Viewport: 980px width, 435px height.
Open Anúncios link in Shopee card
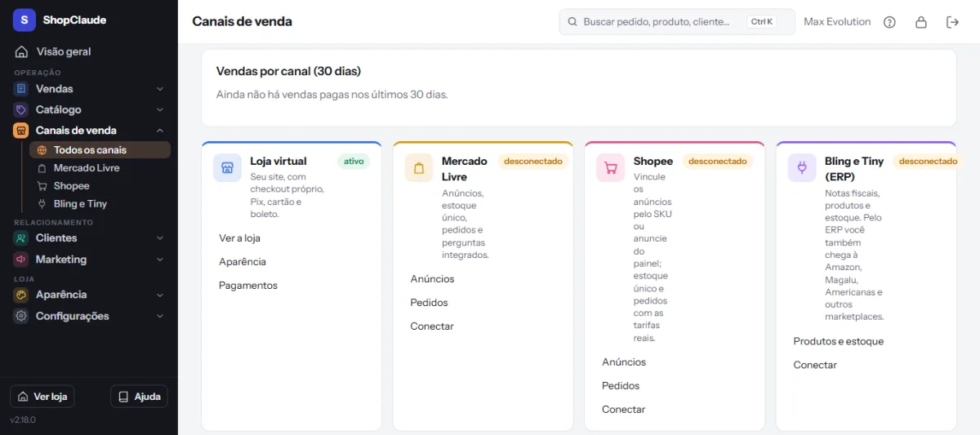click(624, 362)
